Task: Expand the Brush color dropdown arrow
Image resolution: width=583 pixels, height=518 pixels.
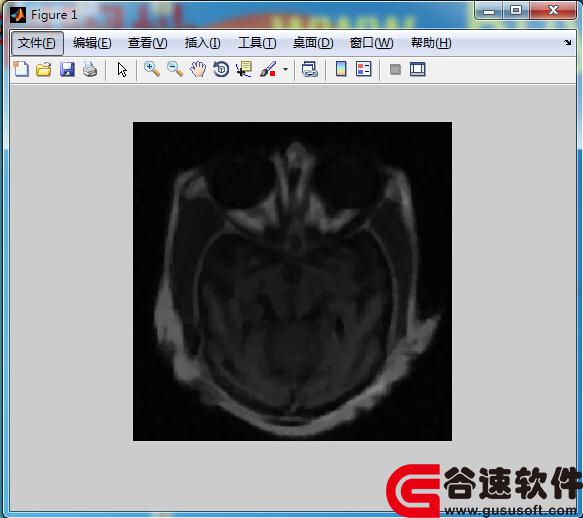Action: pos(285,70)
